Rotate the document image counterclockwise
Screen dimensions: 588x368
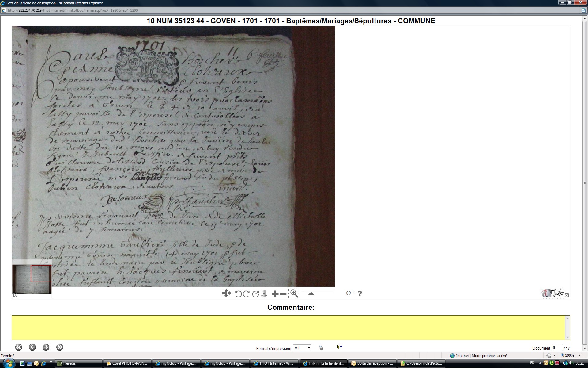pyautogui.click(x=238, y=294)
